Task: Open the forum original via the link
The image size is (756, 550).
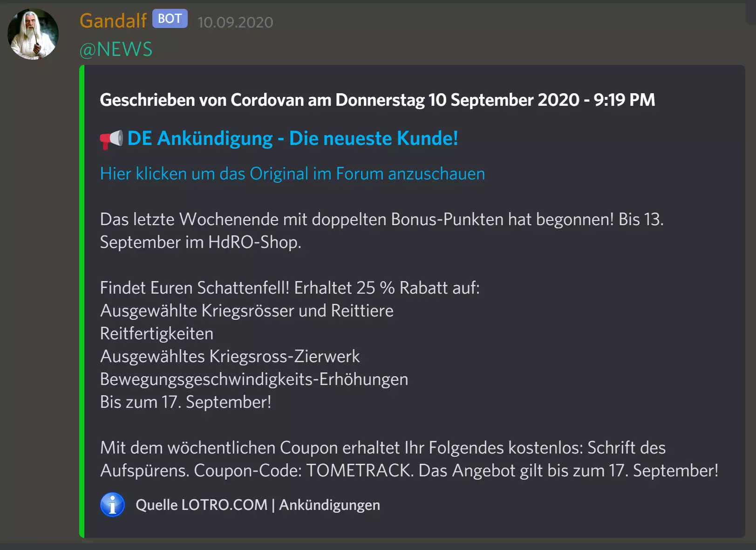Action: [x=292, y=173]
